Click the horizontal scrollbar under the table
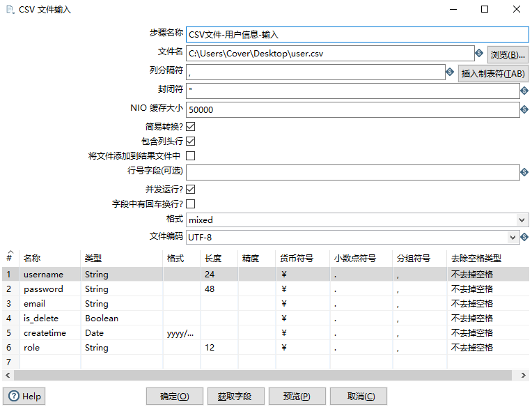This screenshot has width=532, height=407. [265, 376]
